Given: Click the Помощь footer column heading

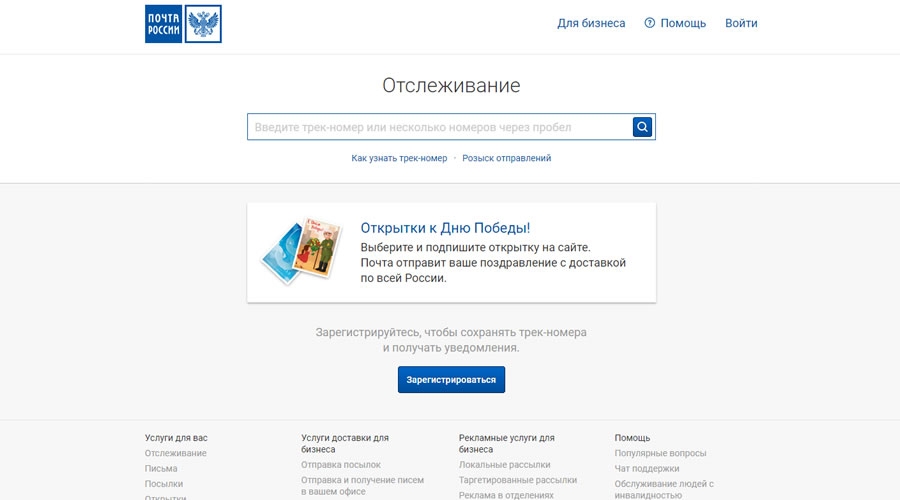Looking at the screenshot, I should (x=633, y=437).
